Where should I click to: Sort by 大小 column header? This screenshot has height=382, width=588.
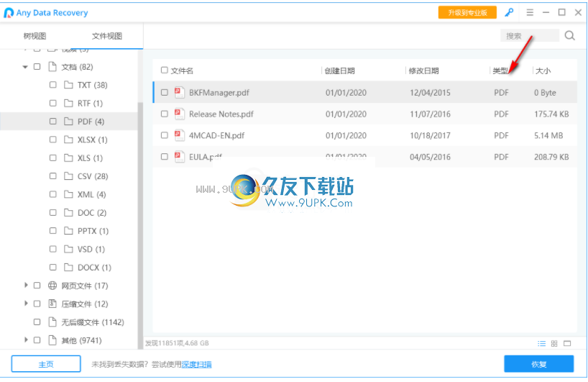pos(543,71)
